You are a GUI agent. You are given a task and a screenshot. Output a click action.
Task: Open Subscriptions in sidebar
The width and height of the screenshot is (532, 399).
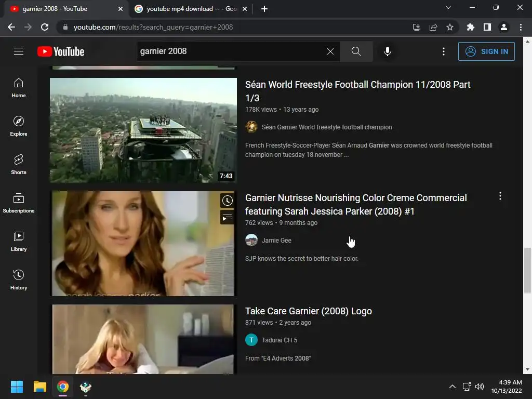coord(19,203)
